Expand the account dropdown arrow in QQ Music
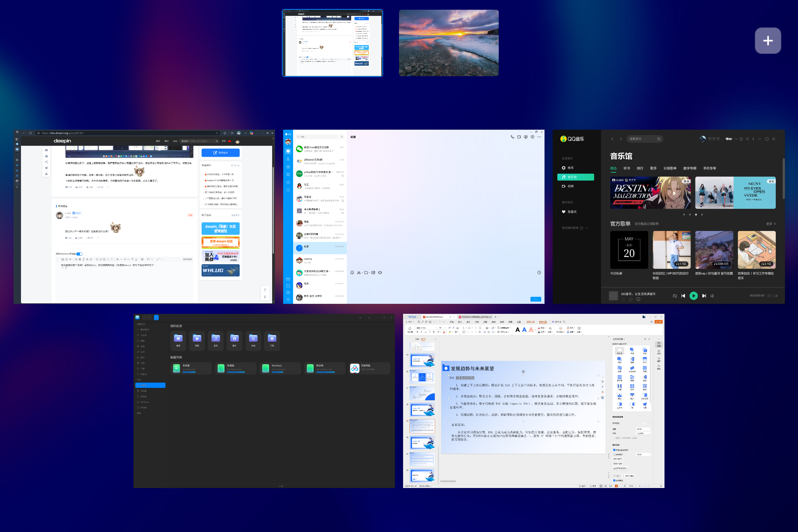 click(736, 139)
